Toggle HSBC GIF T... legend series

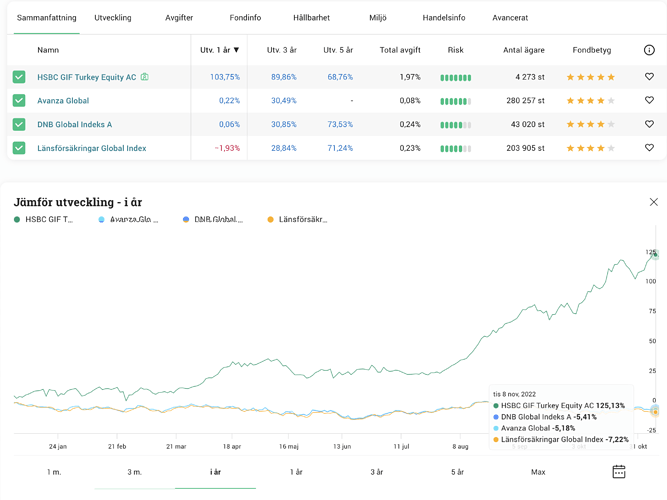pyautogui.click(x=43, y=220)
